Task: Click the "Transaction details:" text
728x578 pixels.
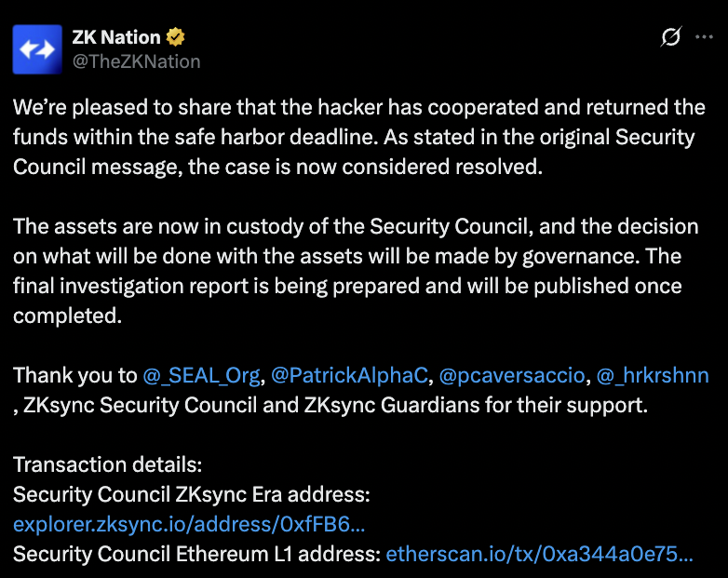Action: click(107, 465)
